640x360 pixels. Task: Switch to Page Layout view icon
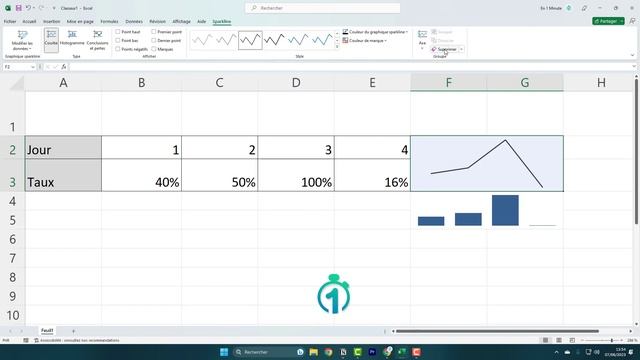(559, 340)
